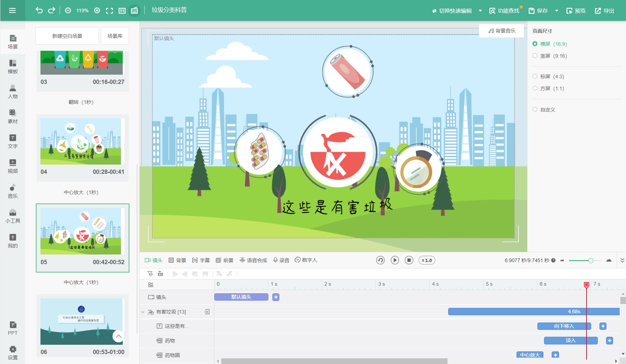Switch to 镜头 timeline tab

pyautogui.click(x=154, y=260)
